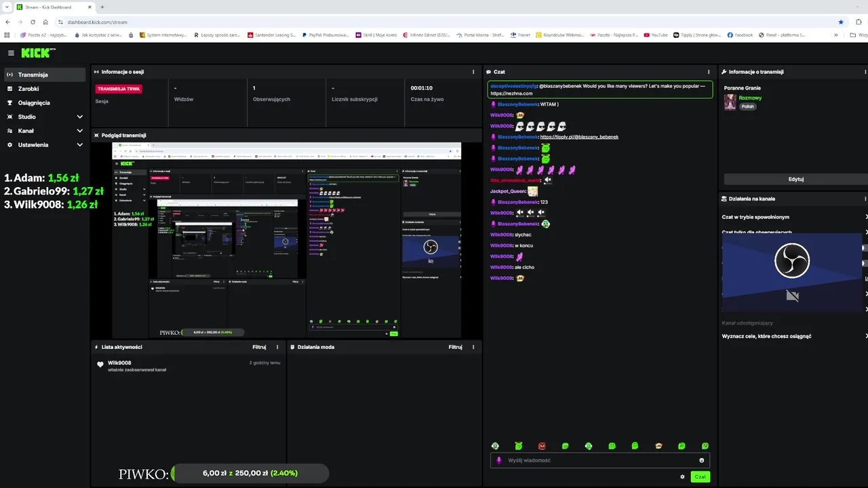Open the YouTube bookmark
The width and height of the screenshot is (868, 488).
(656, 35)
